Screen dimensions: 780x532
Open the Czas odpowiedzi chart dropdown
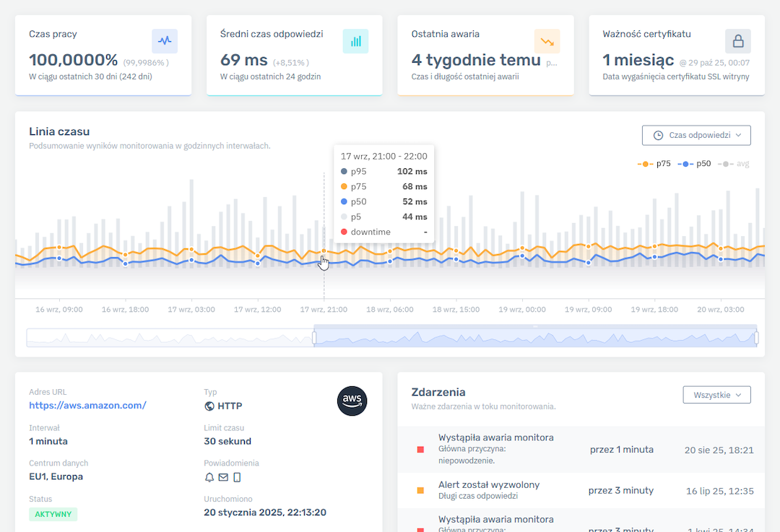(696, 135)
